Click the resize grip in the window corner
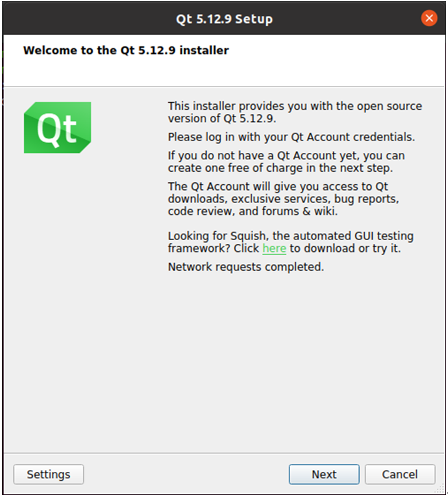Screen dimensions: 448x497 pos(440,489)
